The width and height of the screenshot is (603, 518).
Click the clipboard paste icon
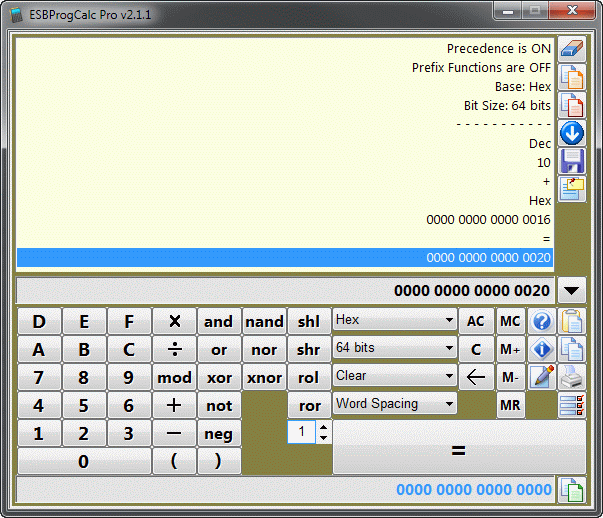(x=572, y=321)
